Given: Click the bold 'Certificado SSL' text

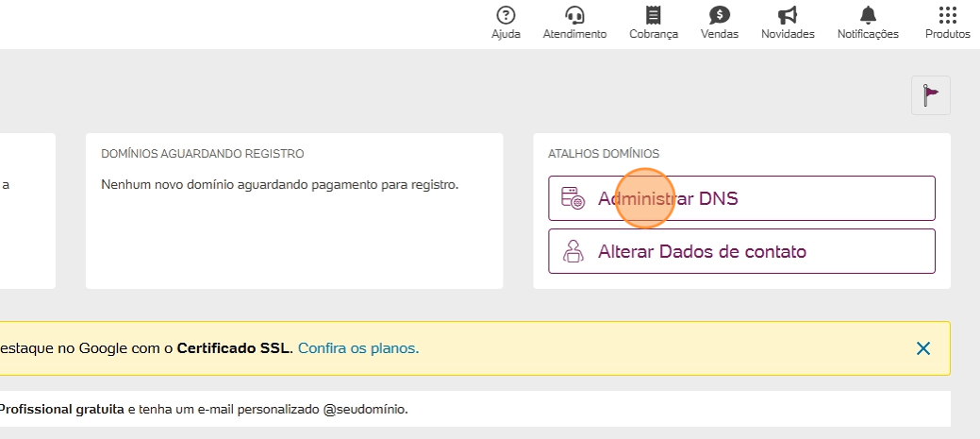Looking at the screenshot, I should (235, 348).
